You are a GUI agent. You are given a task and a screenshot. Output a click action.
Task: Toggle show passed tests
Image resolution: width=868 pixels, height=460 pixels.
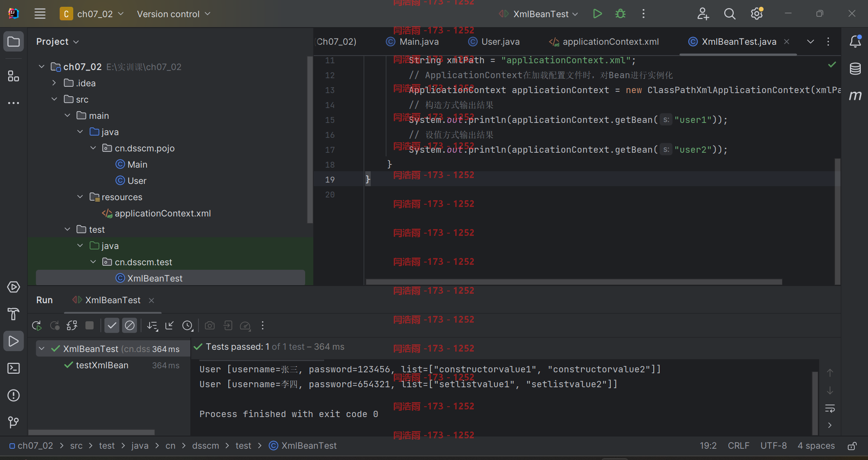coord(112,325)
